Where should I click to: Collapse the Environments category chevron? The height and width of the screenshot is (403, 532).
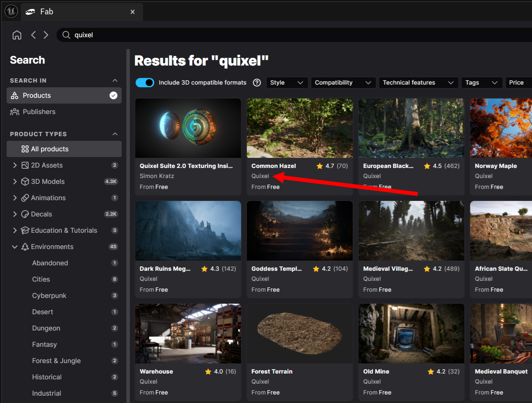15,247
